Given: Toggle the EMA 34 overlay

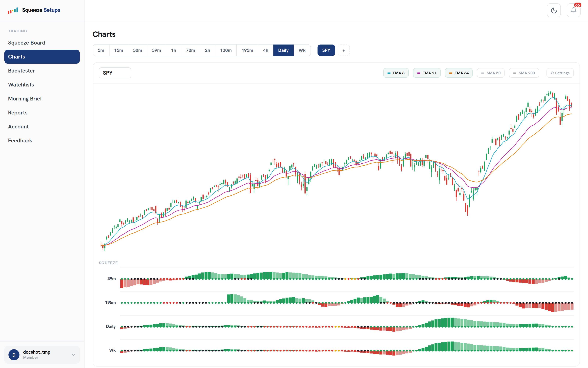Looking at the screenshot, I should click(x=459, y=73).
